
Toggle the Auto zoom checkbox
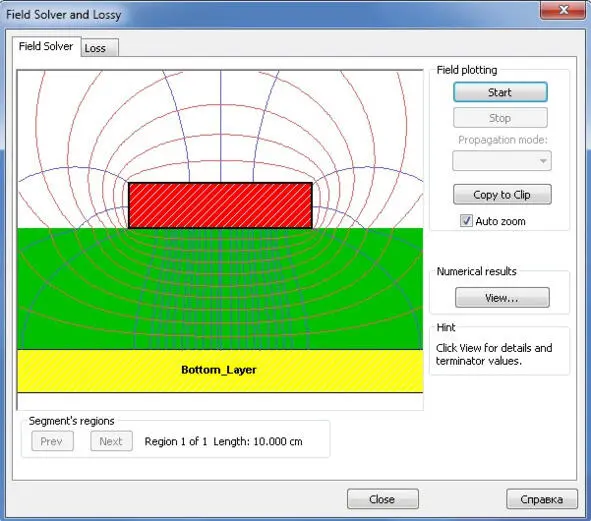(466, 221)
